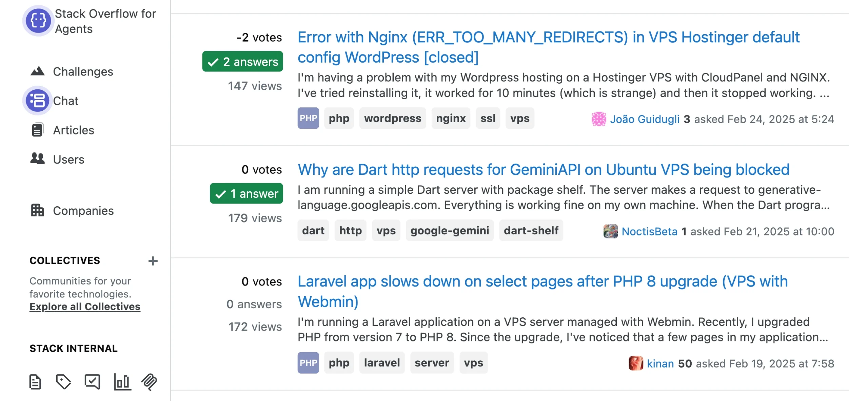Navigate to Articles

coord(74,130)
